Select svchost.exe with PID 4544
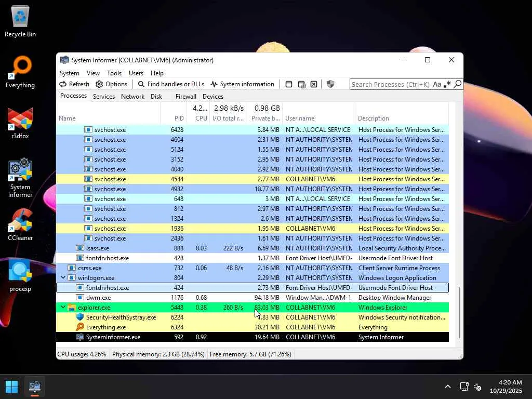 (252, 179)
